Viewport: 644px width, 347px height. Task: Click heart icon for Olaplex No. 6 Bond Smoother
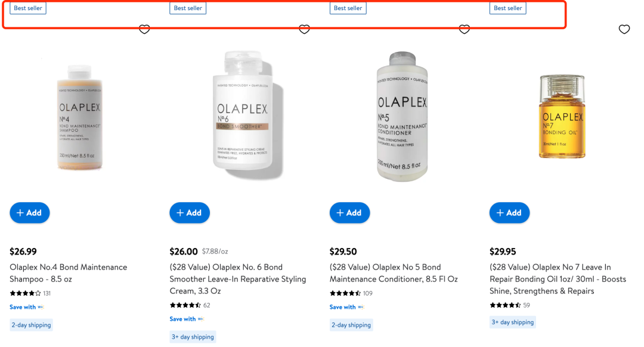pyautogui.click(x=304, y=29)
